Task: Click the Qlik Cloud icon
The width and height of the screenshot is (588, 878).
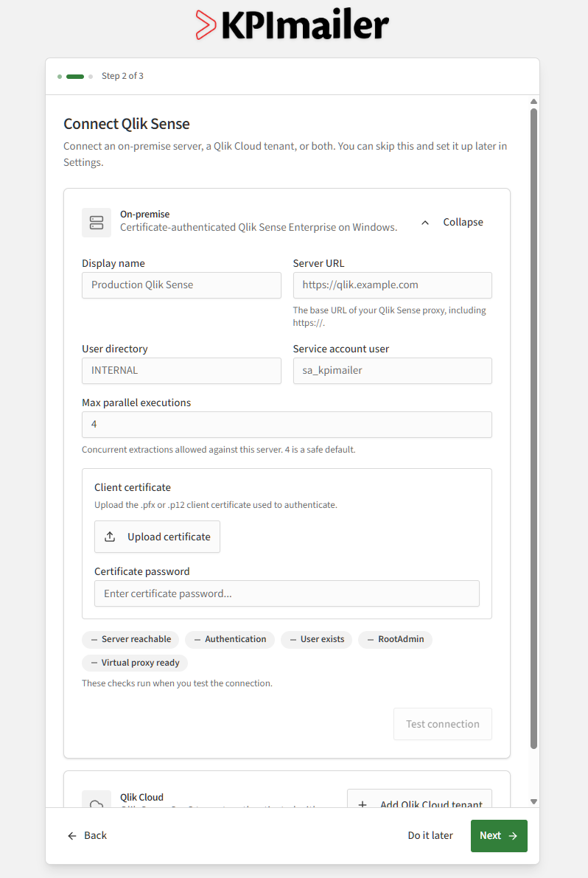Action: [x=97, y=801]
